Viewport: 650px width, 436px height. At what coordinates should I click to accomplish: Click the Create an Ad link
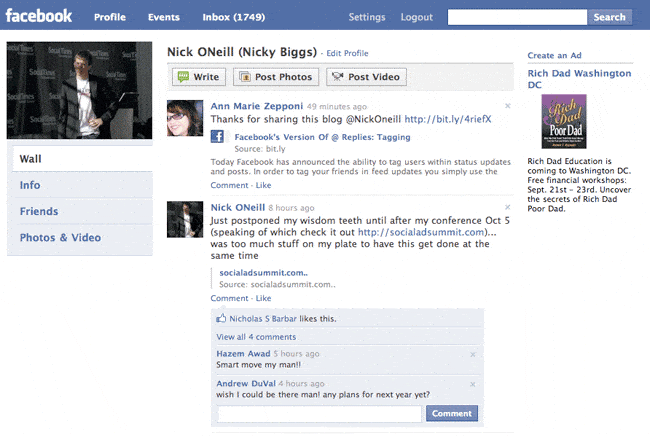point(554,56)
